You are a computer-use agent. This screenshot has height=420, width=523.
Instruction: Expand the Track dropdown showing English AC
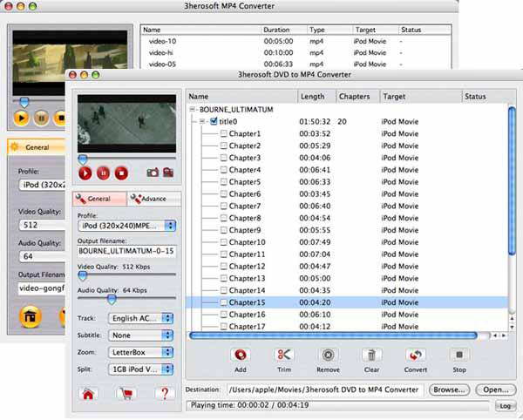click(x=140, y=318)
